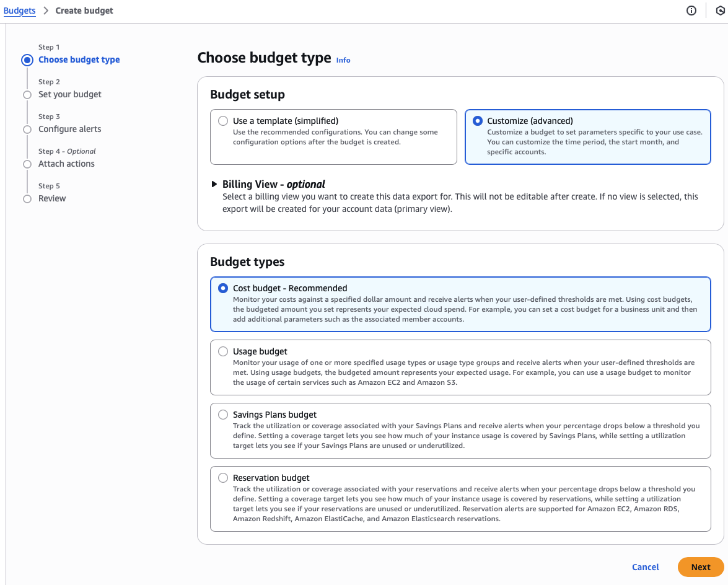Click the Budgets breadcrumb link

(19, 11)
